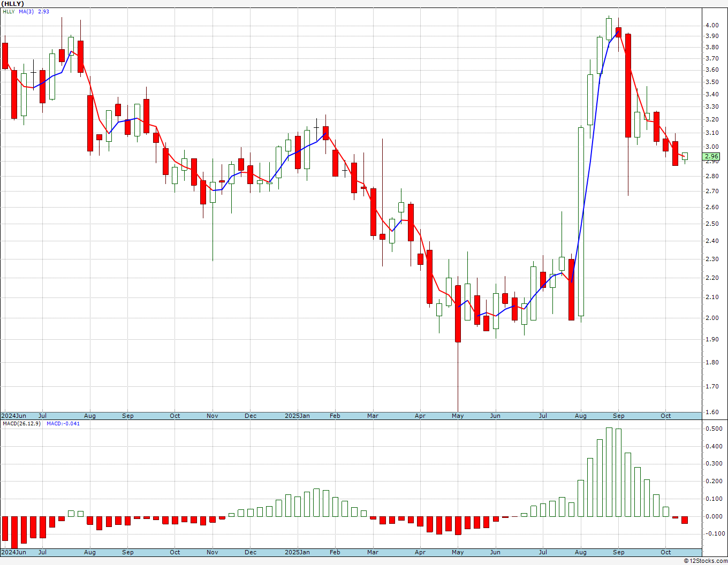Click the 2.00 price axis label
Viewport: 728px width, 565px height.
712,318
